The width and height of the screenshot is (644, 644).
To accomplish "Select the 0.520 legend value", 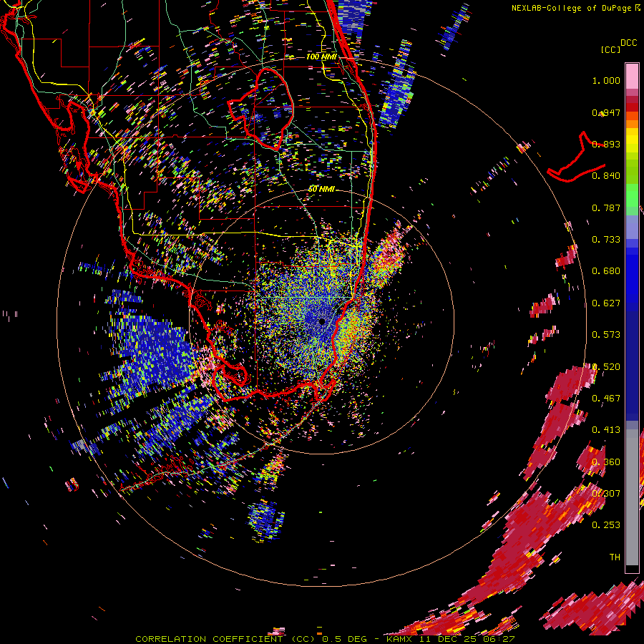I will point(606,367).
